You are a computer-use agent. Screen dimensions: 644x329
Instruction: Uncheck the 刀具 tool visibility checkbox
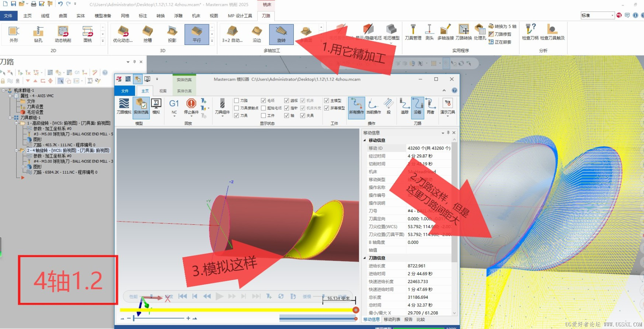pos(236,116)
